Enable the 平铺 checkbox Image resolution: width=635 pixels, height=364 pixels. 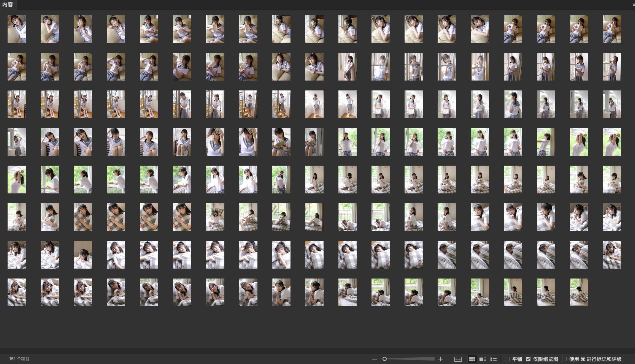pyautogui.click(x=507, y=359)
